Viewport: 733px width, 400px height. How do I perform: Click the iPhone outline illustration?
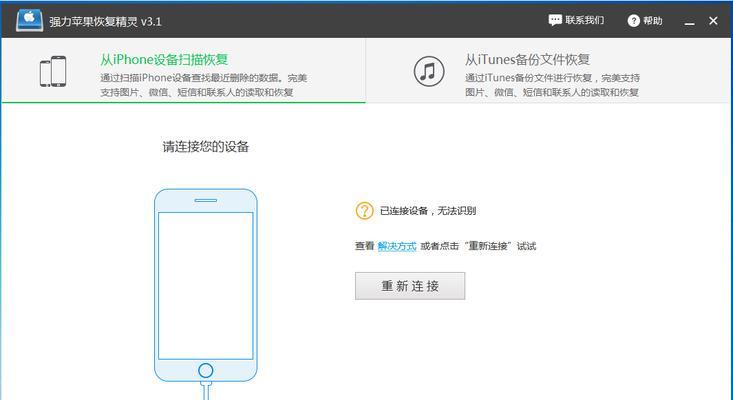pos(206,293)
